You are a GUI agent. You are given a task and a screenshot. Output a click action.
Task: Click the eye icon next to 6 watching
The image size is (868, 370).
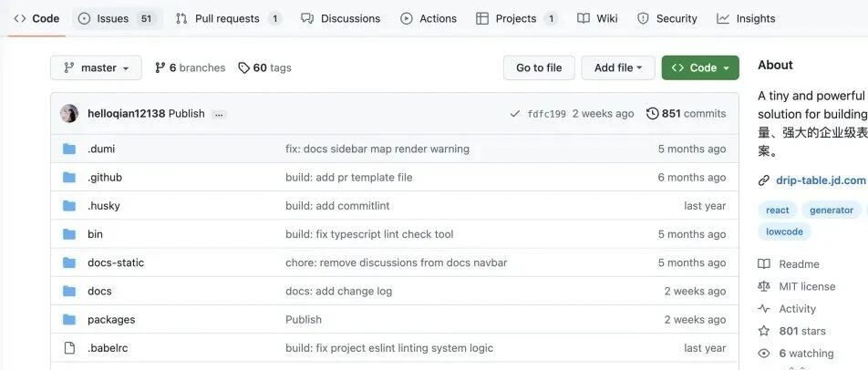tap(764, 354)
